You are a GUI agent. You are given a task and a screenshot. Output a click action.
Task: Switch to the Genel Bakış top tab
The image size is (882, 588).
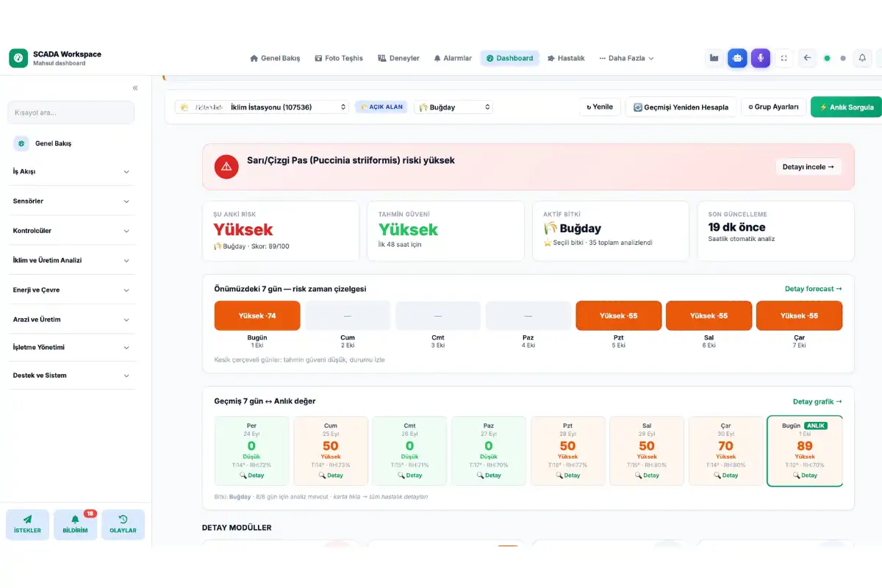(x=275, y=58)
